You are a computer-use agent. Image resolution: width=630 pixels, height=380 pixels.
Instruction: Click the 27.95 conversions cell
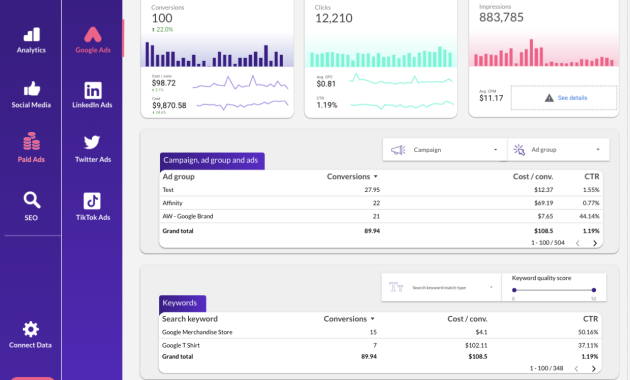click(372, 190)
